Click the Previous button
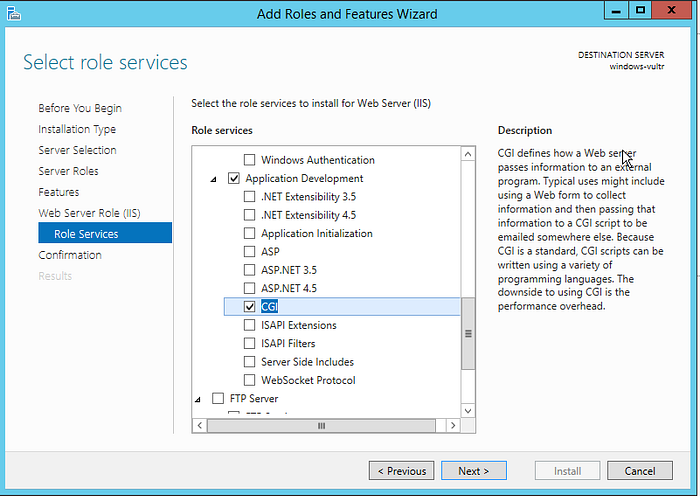The width and height of the screenshot is (700, 496). pos(401,471)
